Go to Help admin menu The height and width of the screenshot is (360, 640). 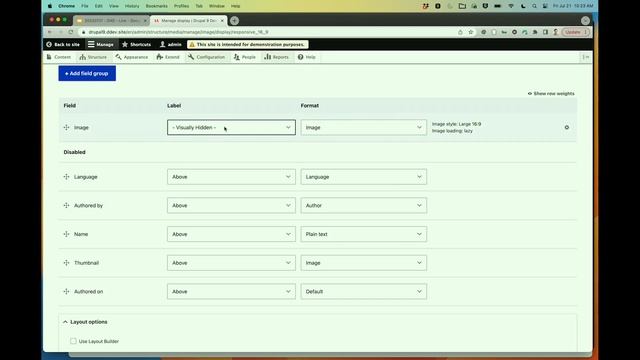[x=307, y=57]
